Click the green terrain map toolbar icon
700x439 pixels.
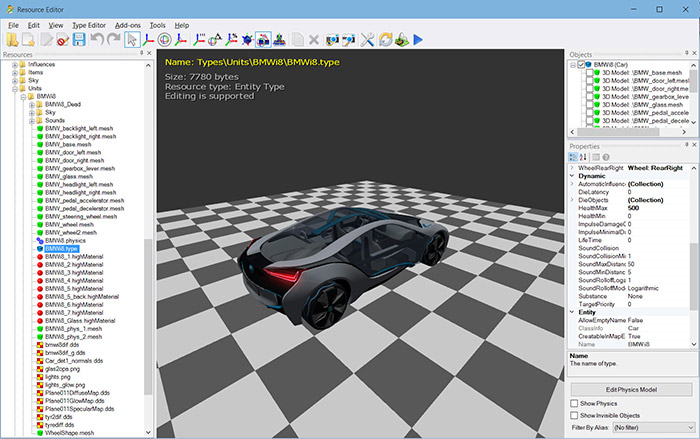pyautogui.click(x=402, y=40)
